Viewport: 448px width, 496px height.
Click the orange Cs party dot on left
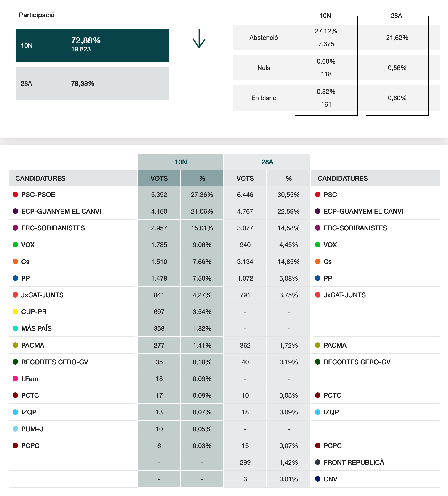click(15, 261)
